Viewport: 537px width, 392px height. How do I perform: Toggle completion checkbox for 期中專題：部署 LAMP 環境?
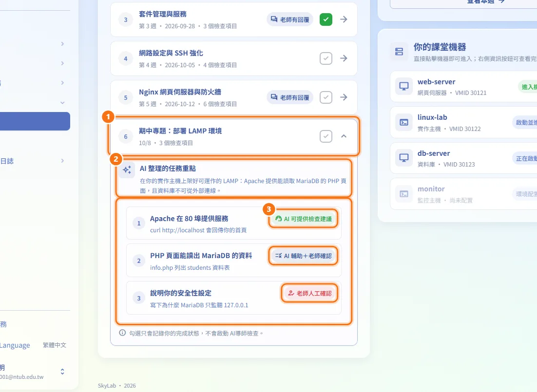[326, 136]
